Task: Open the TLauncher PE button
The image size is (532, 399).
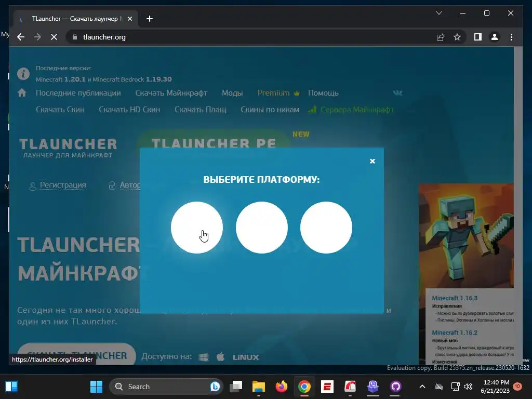Action: (214, 140)
